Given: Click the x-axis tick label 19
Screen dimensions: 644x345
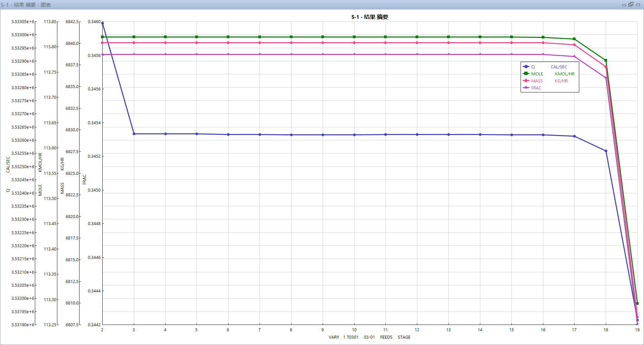Looking at the screenshot, I should click(637, 330).
